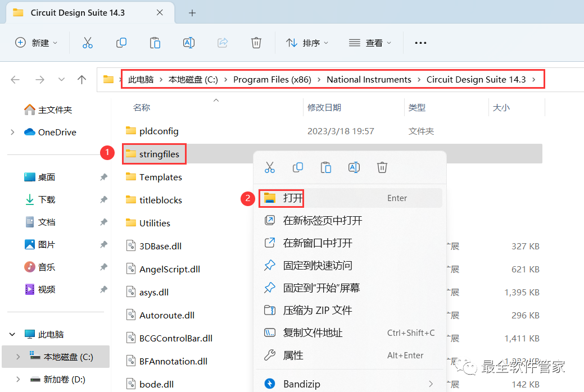This screenshot has height=392, width=584.
Task: Open the Sort (排序) dropdown
Action: (307, 43)
